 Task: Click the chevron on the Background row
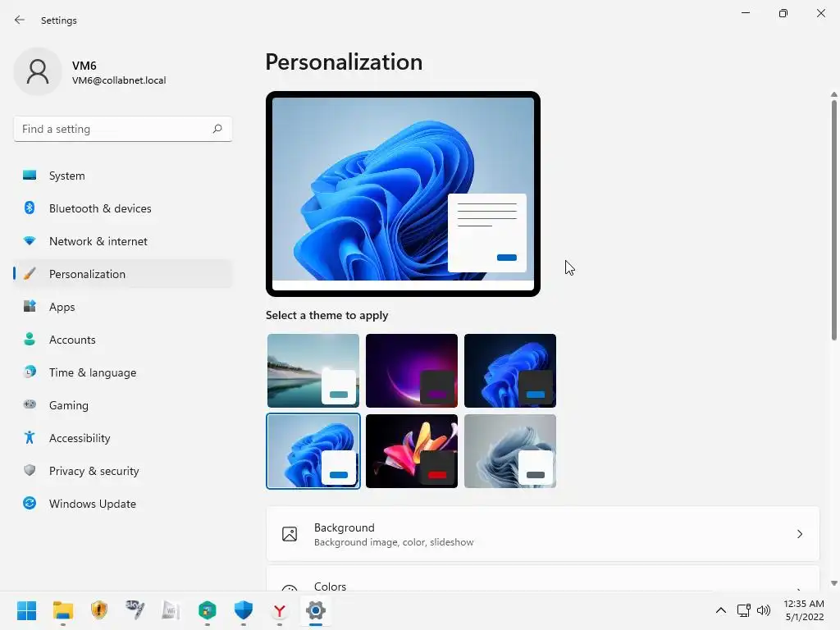point(799,534)
